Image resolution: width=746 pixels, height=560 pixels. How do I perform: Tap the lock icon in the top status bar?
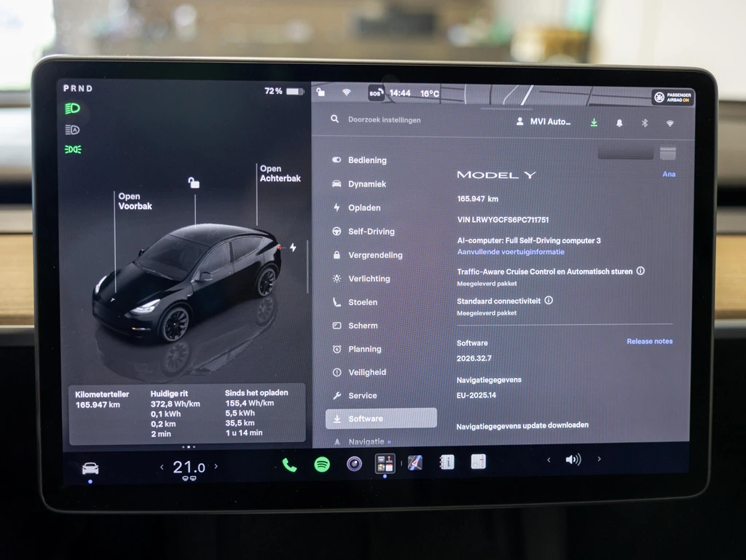tap(321, 92)
